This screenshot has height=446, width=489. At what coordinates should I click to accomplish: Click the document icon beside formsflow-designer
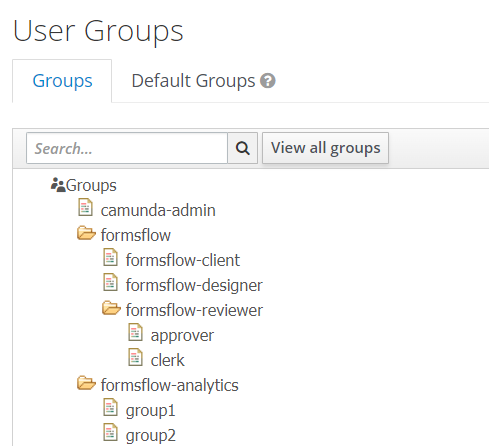click(110, 283)
